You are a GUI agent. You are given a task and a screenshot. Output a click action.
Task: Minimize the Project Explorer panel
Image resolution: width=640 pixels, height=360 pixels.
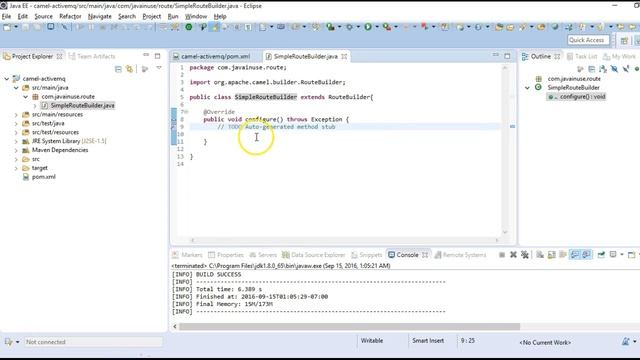tap(146, 55)
